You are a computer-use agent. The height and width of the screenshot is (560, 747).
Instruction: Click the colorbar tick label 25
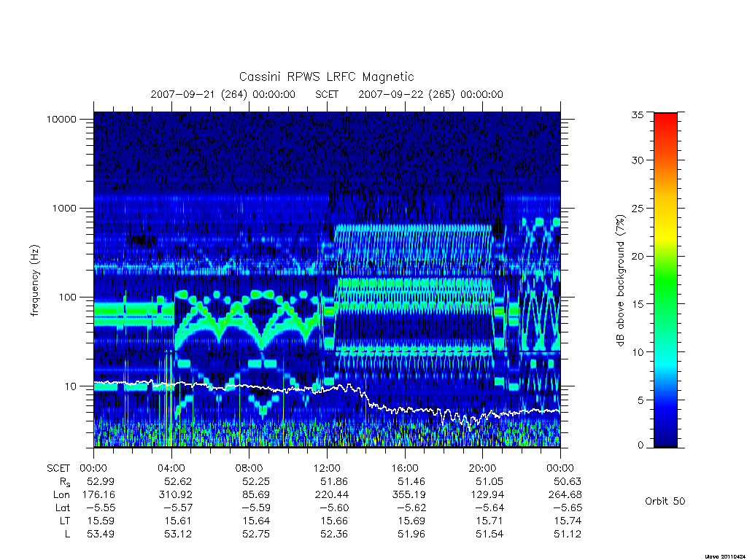[638, 209]
